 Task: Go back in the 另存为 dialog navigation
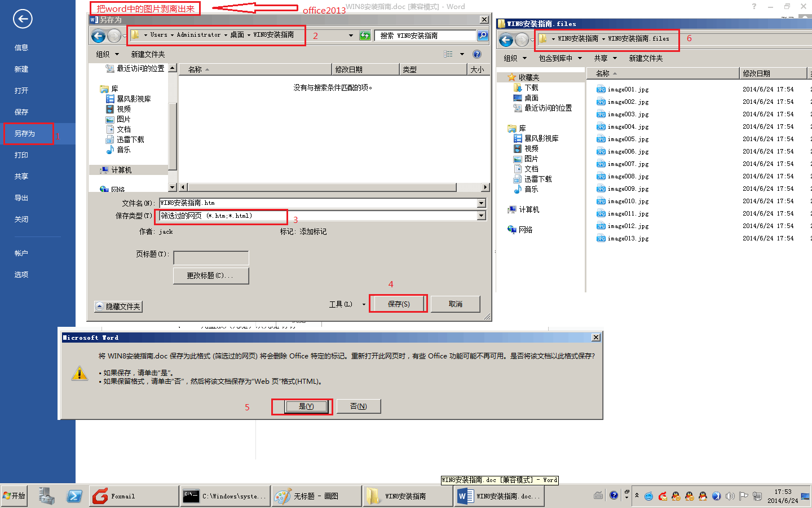98,36
